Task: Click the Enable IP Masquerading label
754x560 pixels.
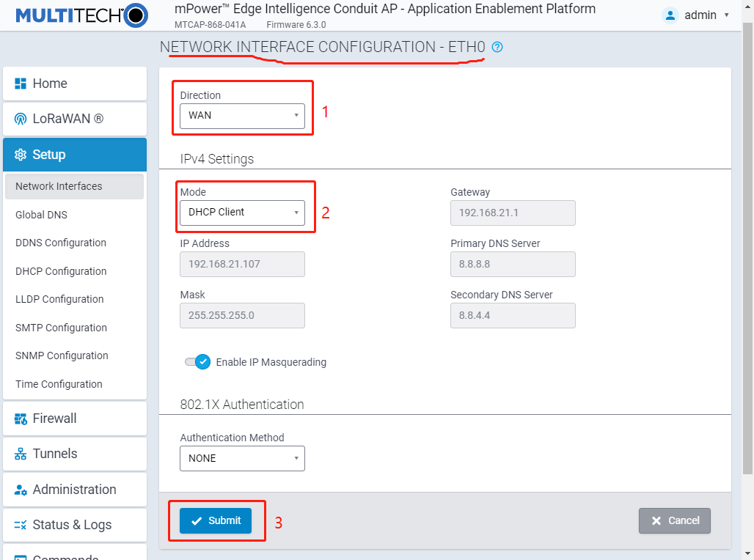Action: click(271, 362)
